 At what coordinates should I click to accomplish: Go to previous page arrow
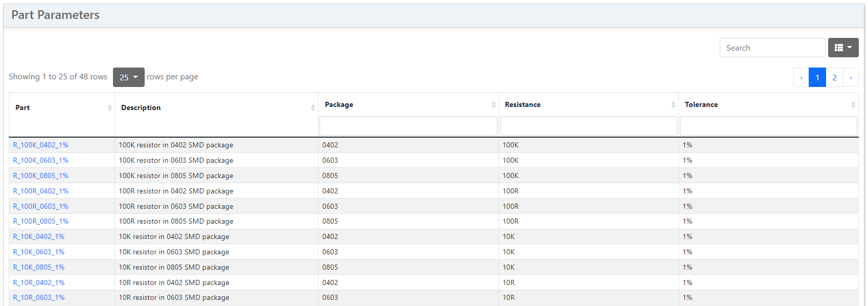click(801, 78)
